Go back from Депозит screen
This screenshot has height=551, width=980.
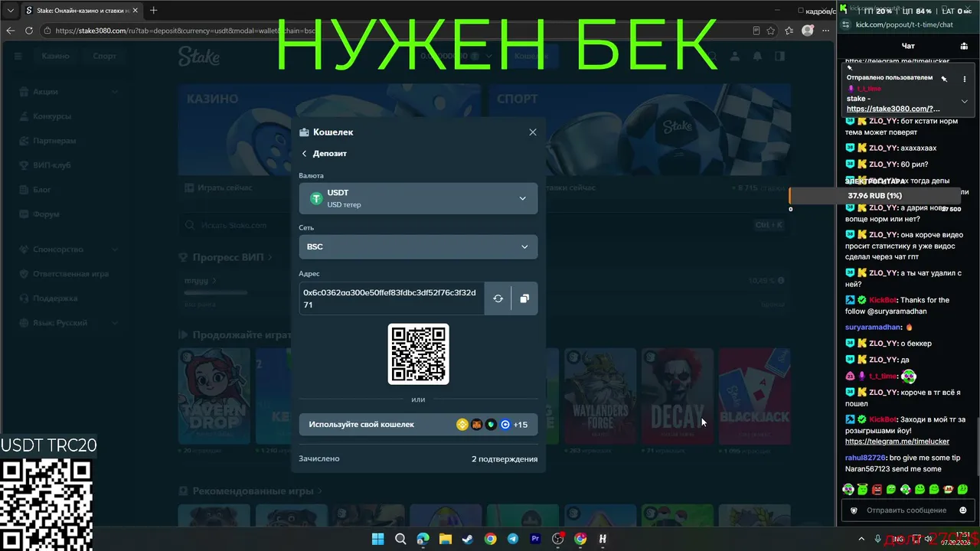coord(304,154)
